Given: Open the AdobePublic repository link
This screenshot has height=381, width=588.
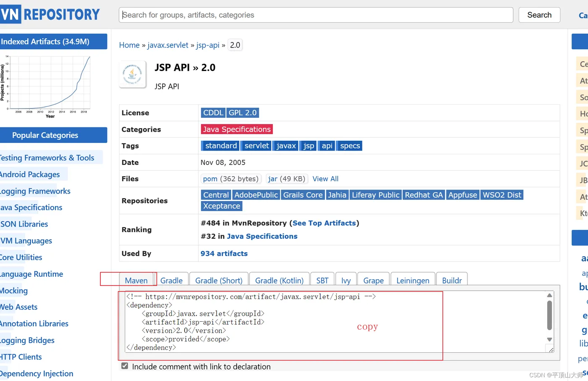Looking at the screenshot, I should point(256,195).
